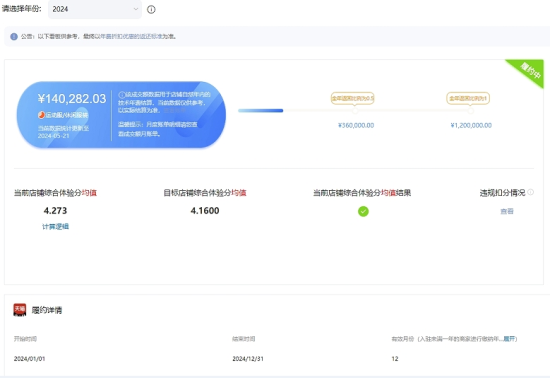Click the 查看 link under 违规扣分情况

pyautogui.click(x=507, y=211)
